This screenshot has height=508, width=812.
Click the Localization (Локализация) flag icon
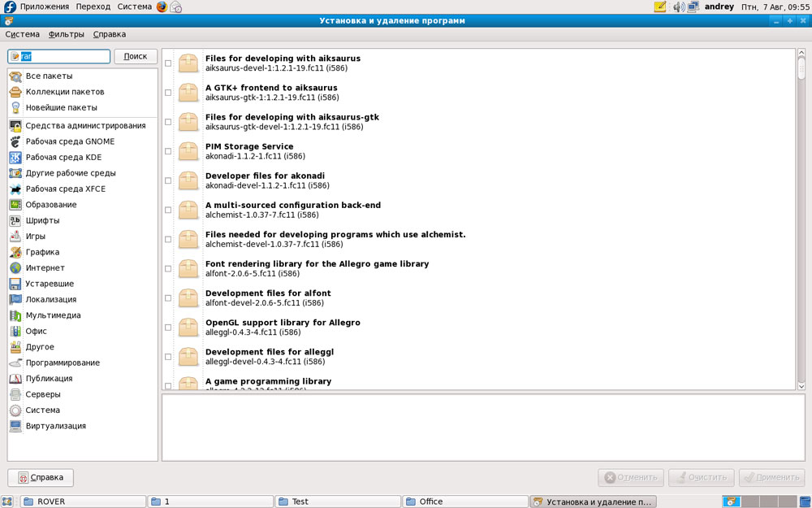tap(15, 300)
